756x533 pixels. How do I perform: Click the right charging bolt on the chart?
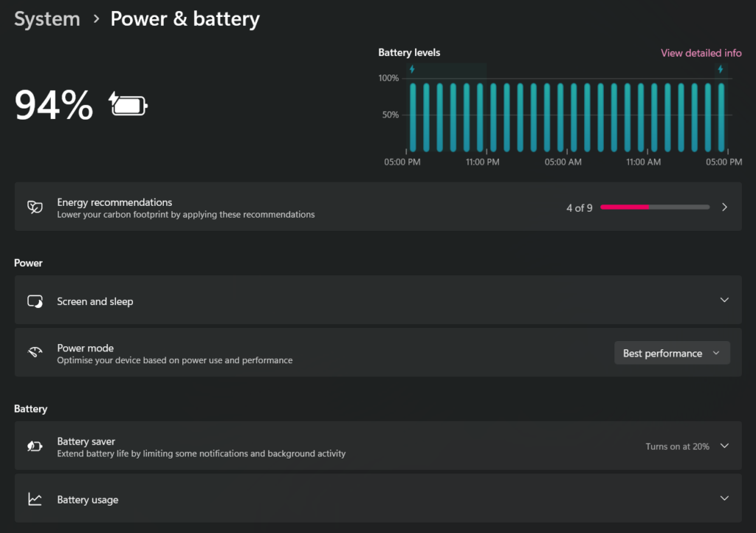pos(721,69)
